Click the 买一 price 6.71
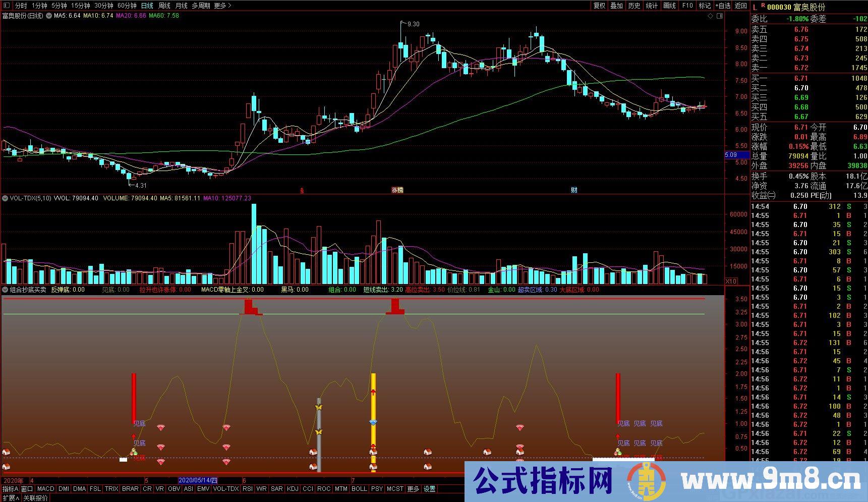 click(x=801, y=78)
